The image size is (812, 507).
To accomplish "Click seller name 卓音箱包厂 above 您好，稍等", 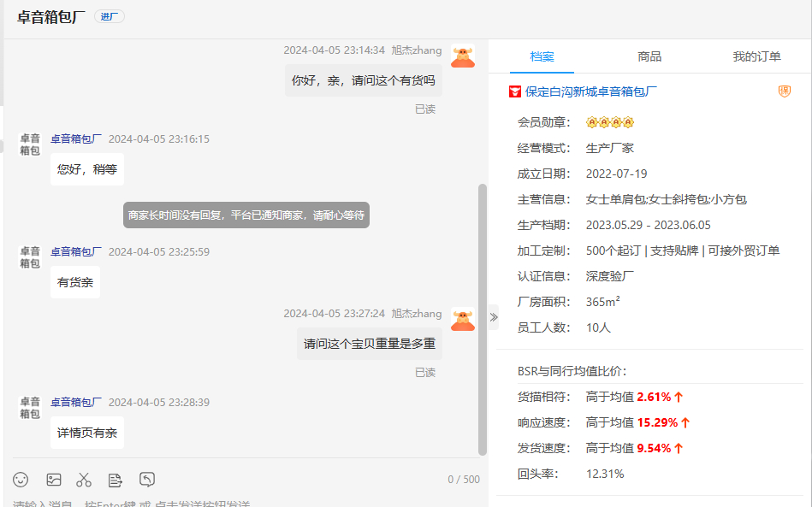I will [75, 139].
